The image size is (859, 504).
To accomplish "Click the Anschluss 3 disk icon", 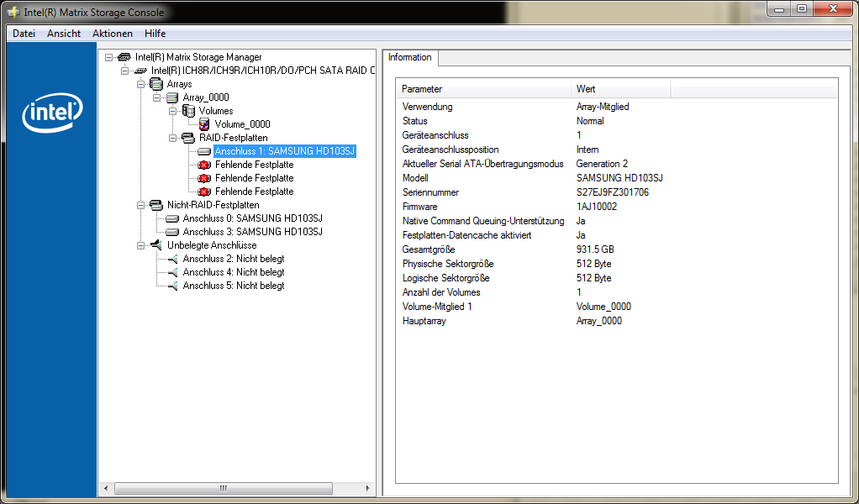I will (x=172, y=232).
